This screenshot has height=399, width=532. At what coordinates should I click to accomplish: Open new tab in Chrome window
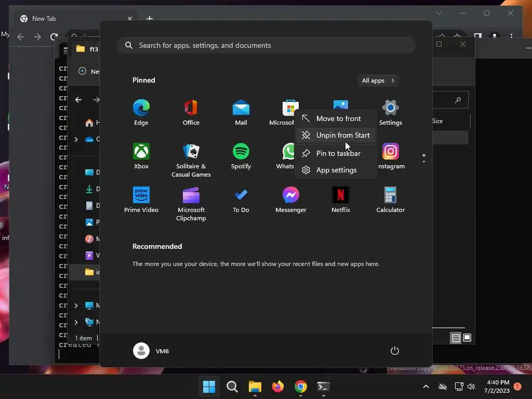click(150, 18)
